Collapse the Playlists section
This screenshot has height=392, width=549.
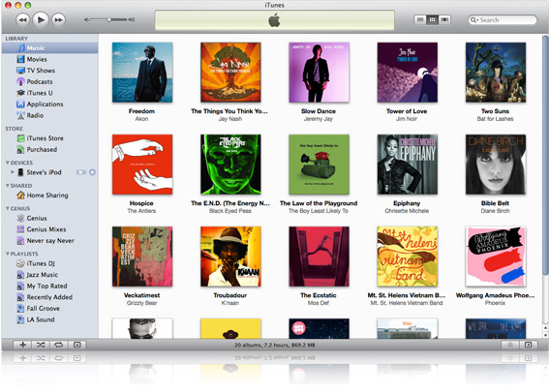pos(8,254)
